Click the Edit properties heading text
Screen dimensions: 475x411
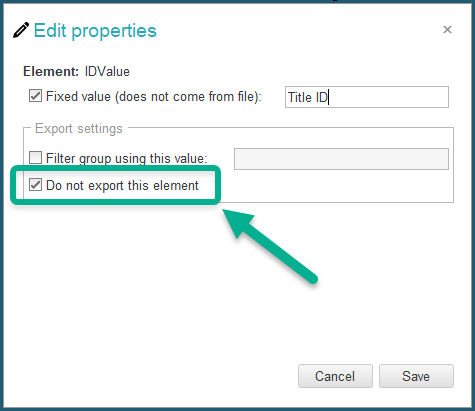point(95,31)
